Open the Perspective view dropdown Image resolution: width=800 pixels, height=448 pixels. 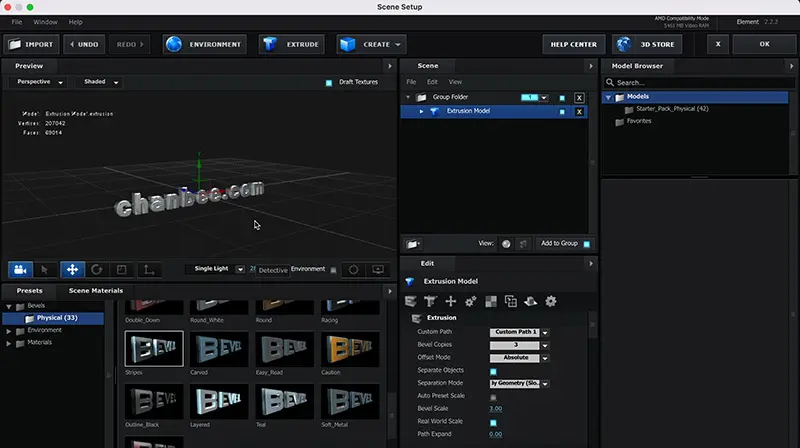(38, 82)
